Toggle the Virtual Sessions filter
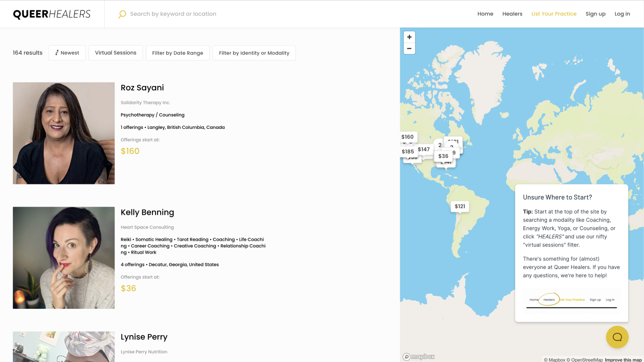The height and width of the screenshot is (362, 644). (115, 53)
